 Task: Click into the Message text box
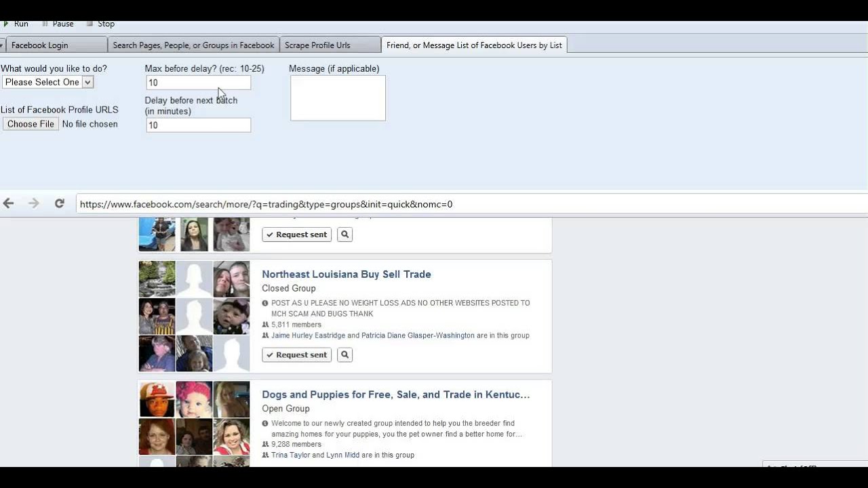[x=338, y=98]
